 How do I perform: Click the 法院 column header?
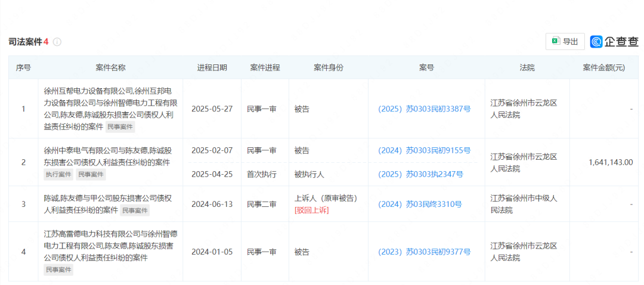[527, 68]
